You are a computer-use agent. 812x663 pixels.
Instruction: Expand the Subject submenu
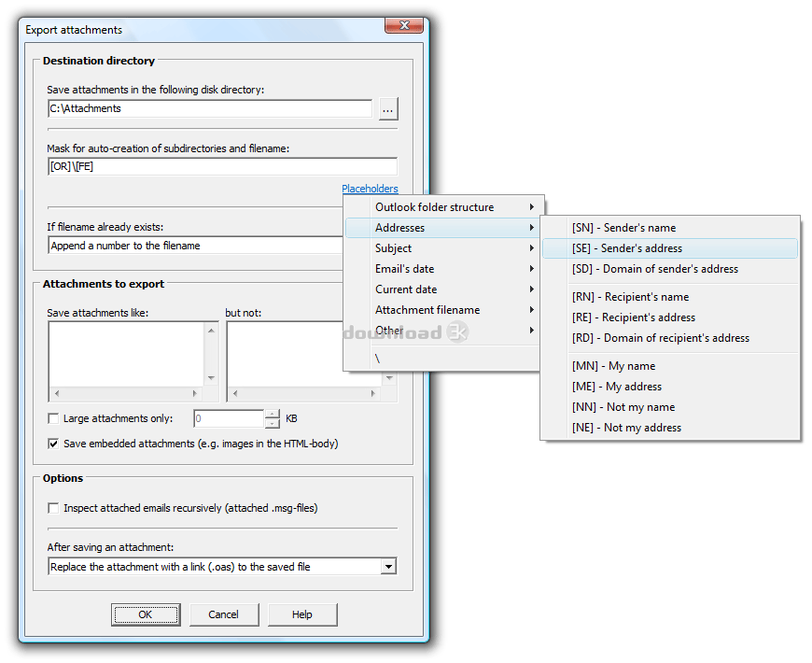click(444, 248)
